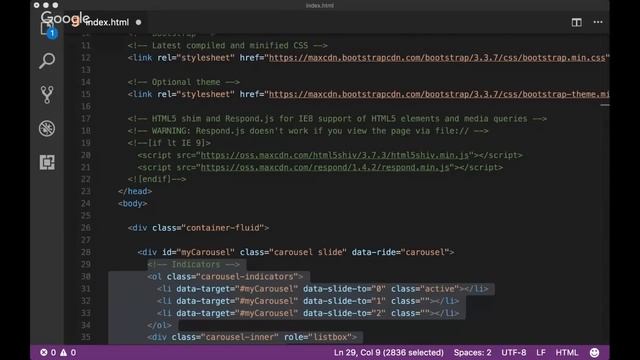
Task: Click data-slide-to="1" attribute on line 32
Action: click(344, 301)
